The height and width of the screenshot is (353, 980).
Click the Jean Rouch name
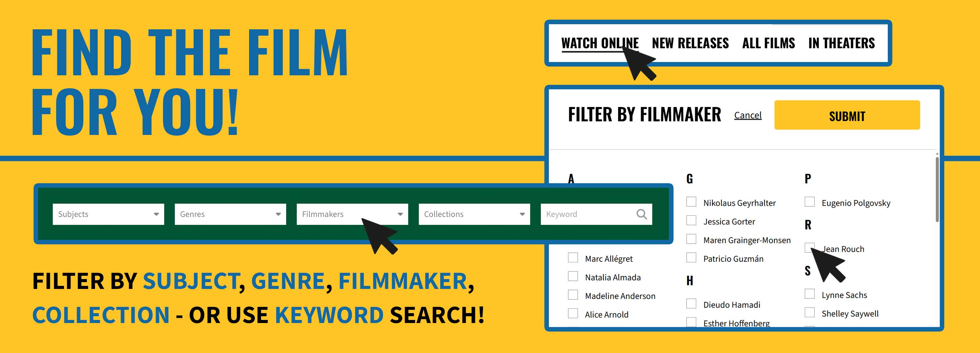843,249
